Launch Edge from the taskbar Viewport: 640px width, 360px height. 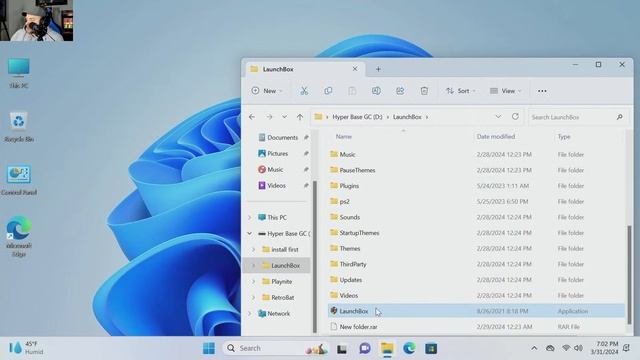409,348
